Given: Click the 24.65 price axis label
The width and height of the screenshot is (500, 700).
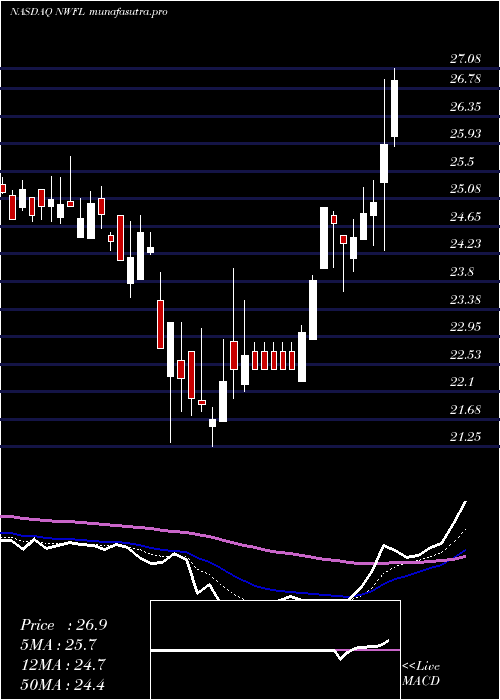Looking at the screenshot, I should coord(465,217).
